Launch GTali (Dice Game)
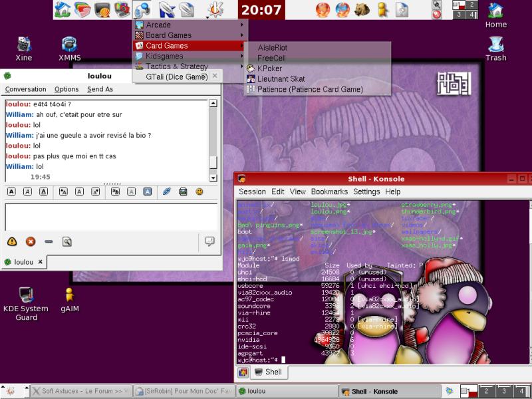 tap(176, 77)
